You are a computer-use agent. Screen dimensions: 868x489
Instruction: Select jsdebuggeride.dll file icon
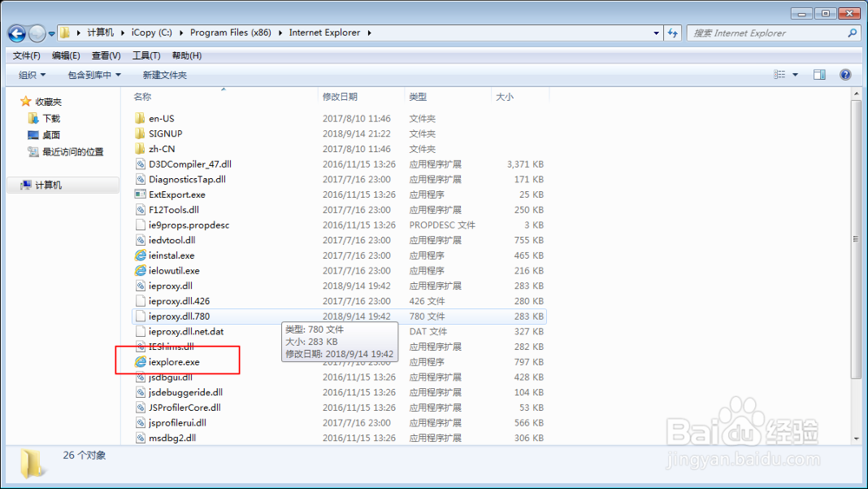point(141,392)
